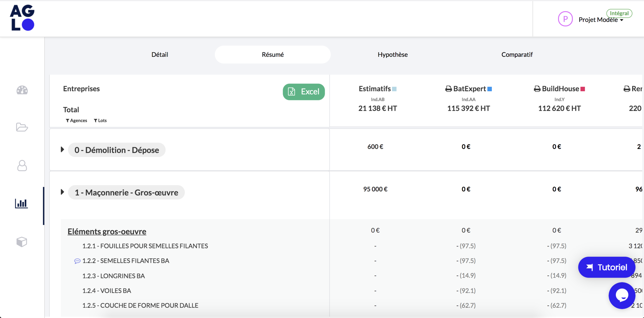Select row 1.2.1 - FOUILLES POUR SEMELLES FILANTES

pyautogui.click(x=145, y=246)
